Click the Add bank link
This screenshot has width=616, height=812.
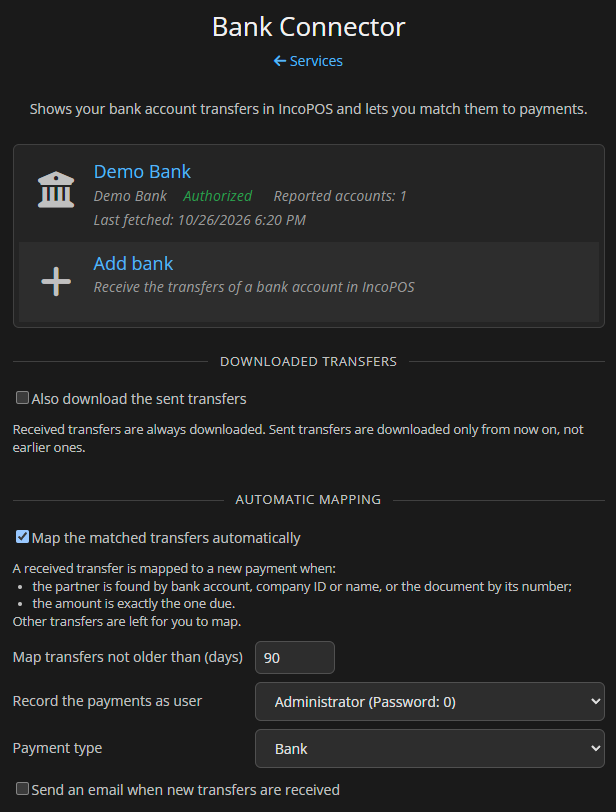(133, 264)
